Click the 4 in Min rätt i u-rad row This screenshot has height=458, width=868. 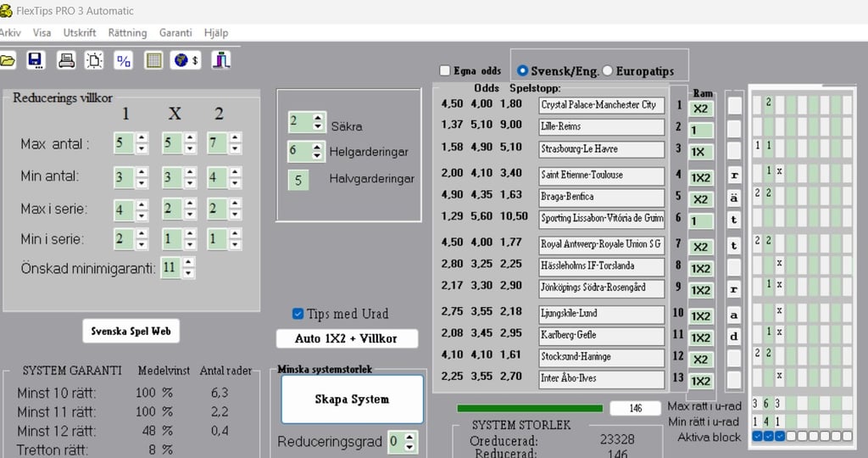click(x=768, y=422)
